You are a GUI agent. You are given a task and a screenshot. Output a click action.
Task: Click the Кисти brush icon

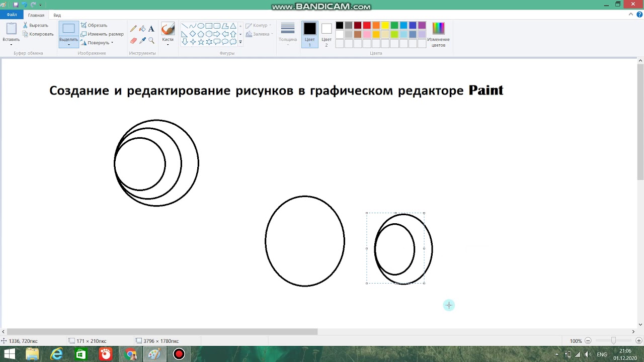[168, 29]
